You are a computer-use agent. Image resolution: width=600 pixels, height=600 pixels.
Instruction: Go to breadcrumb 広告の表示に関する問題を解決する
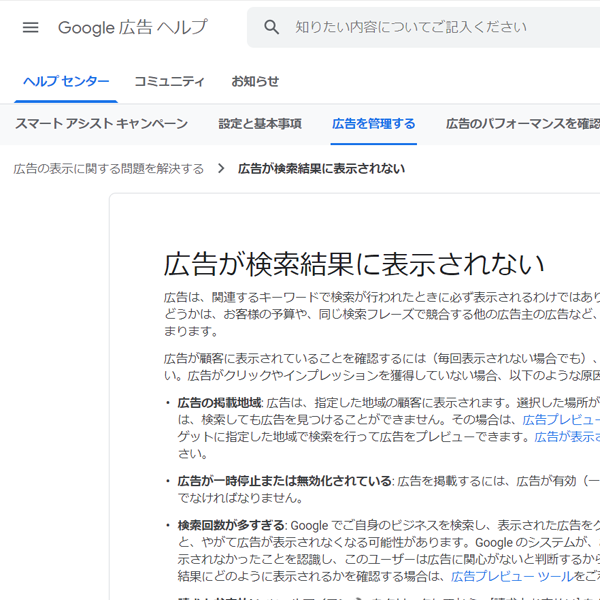coord(109,169)
